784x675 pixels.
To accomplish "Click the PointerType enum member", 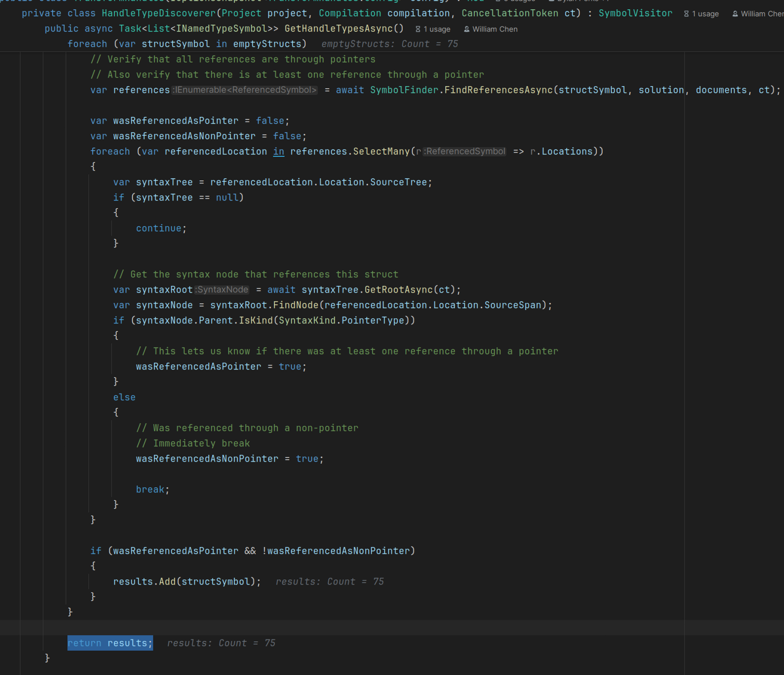I will pyautogui.click(x=373, y=321).
